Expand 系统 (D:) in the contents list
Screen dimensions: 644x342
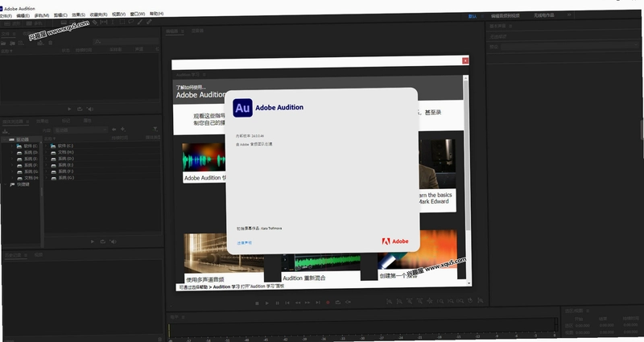(x=47, y=159)
